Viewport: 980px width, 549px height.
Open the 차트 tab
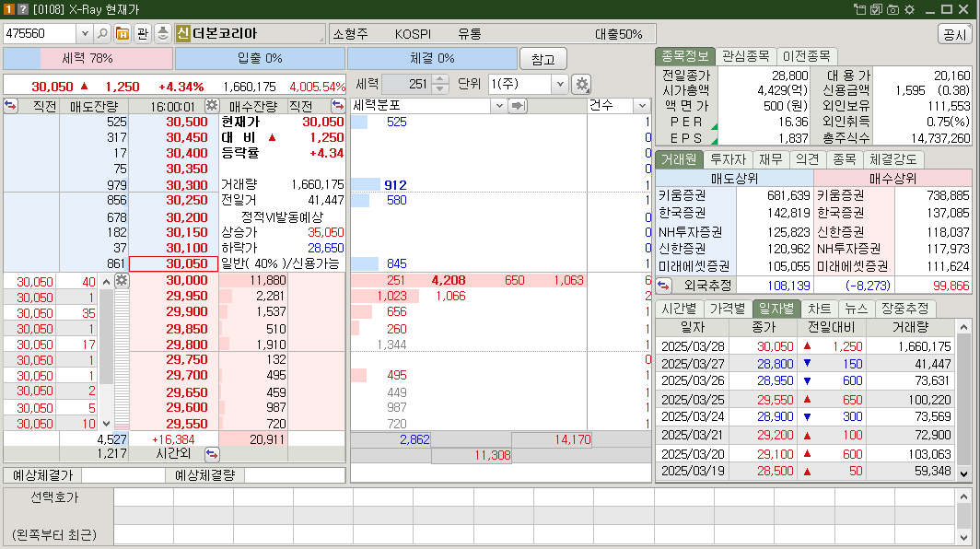820,309
